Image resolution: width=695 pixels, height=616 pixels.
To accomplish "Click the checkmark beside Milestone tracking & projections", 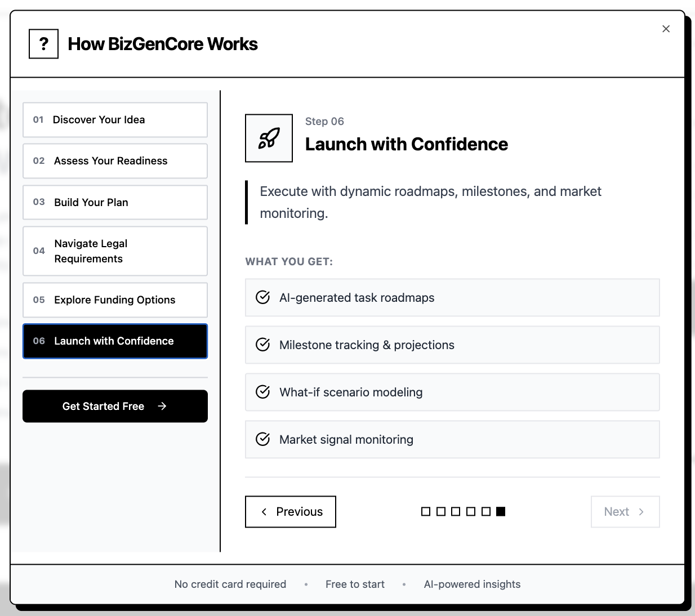I will click(262, 345).
